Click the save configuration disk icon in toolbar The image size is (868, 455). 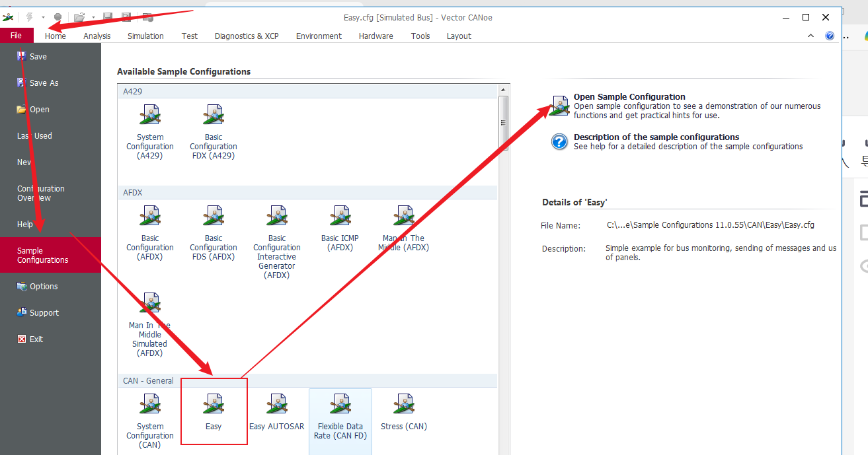point(108,17)
